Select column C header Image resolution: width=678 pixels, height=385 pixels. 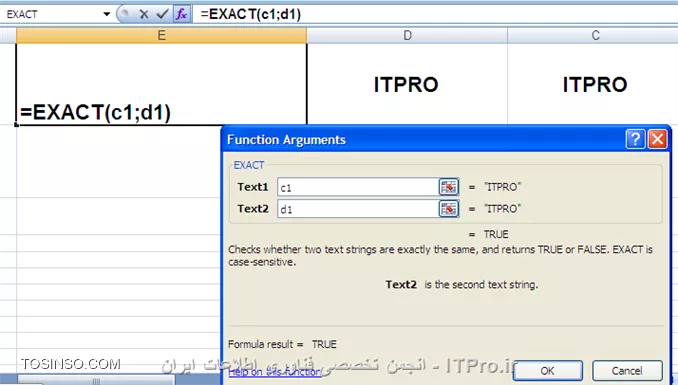tap(593, 35)
